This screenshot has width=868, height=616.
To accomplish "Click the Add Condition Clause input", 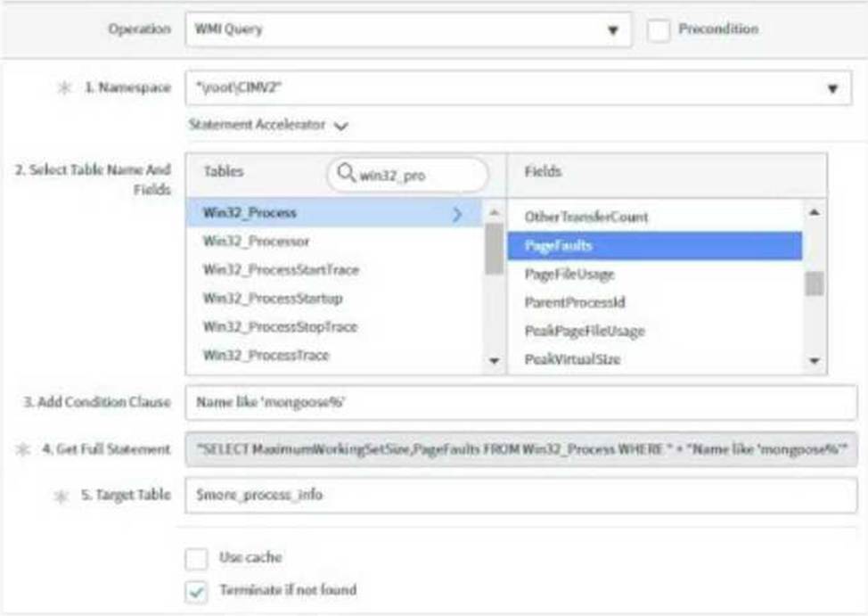I will click(x=521, y=402).
